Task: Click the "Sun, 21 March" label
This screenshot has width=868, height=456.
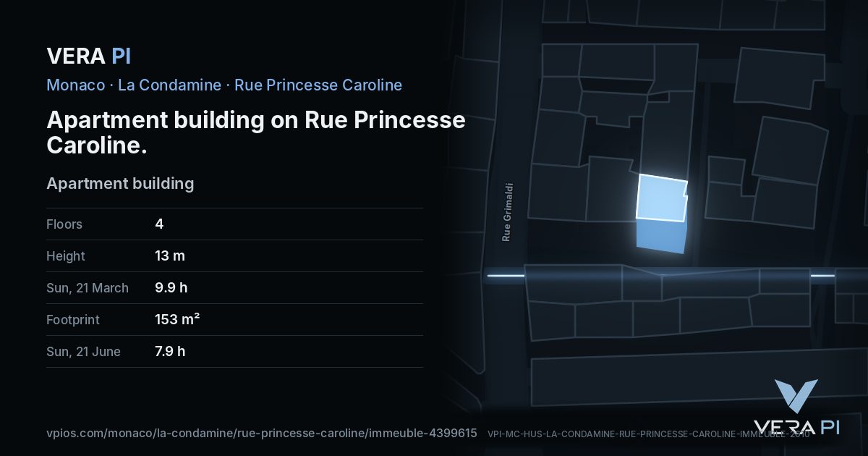Action: point(88,288)
